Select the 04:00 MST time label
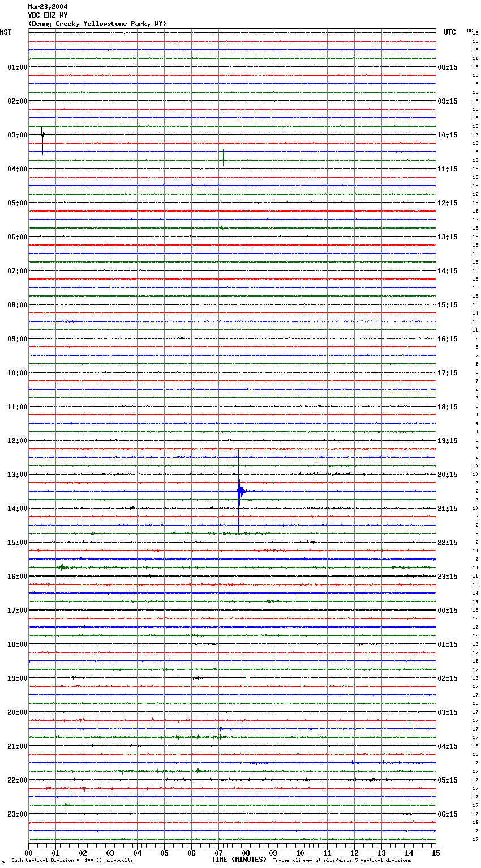Viewport: 481px width, 868px height. (18, 169)
